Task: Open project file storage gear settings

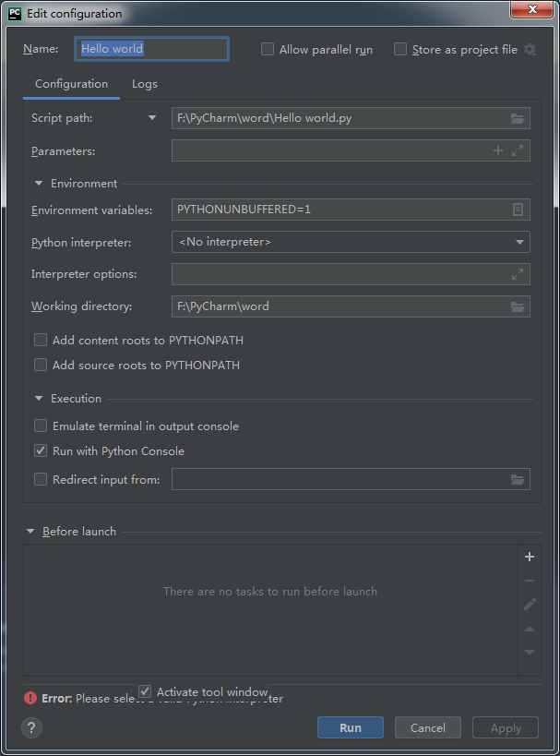Action: coord(530,50)
